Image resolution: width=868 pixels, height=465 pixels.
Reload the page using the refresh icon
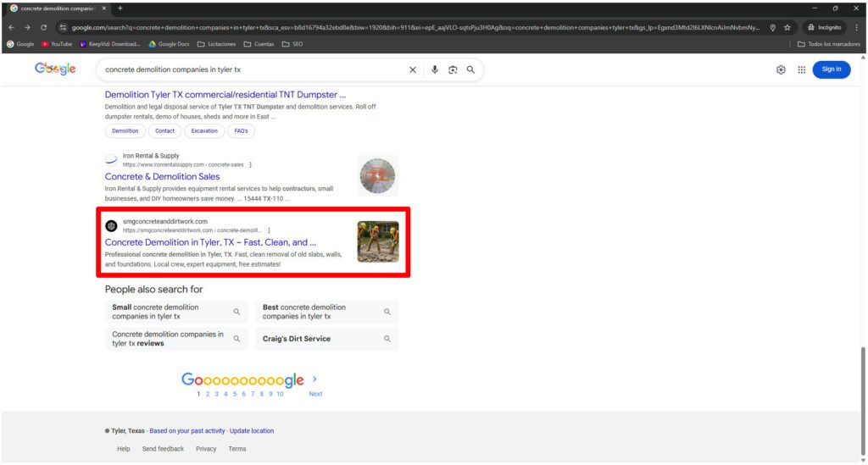[43, 27]
